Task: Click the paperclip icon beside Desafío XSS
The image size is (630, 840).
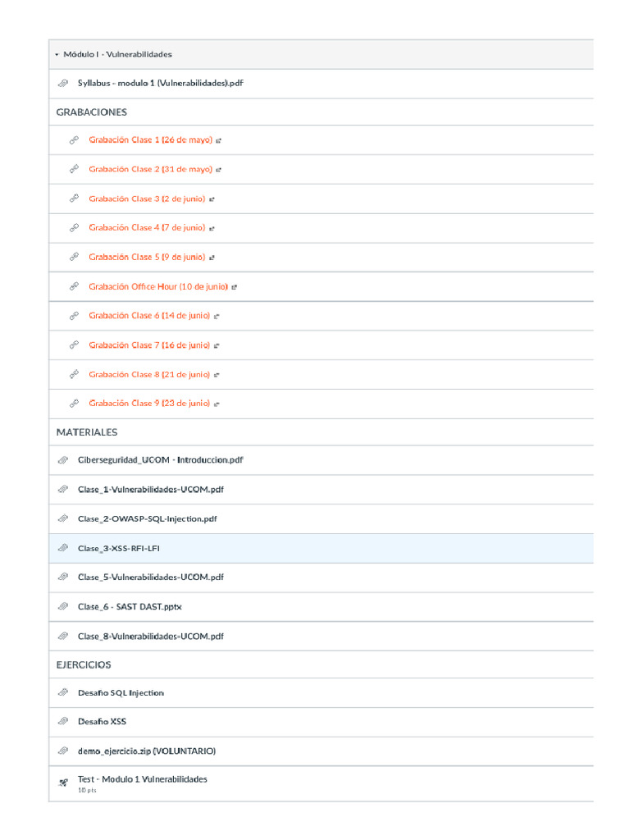Action: (x=63, y=722)
